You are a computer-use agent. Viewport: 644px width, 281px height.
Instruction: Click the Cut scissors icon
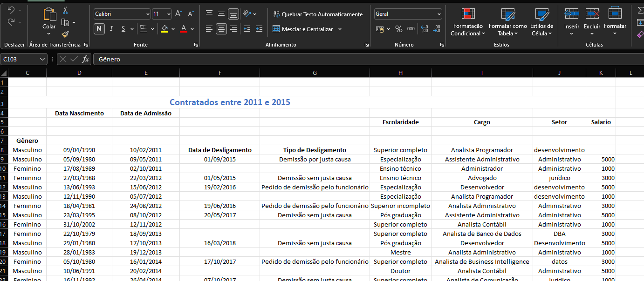(x=65, y=10)
